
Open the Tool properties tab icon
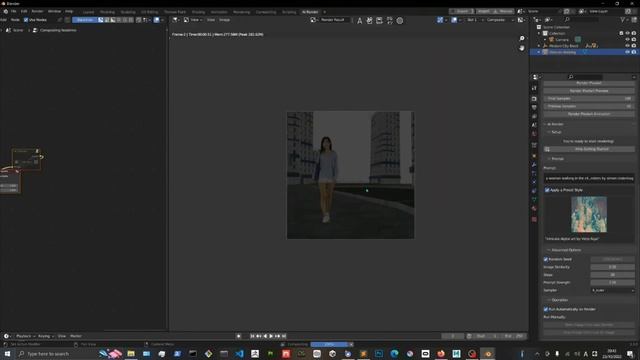tap(534, 88)
